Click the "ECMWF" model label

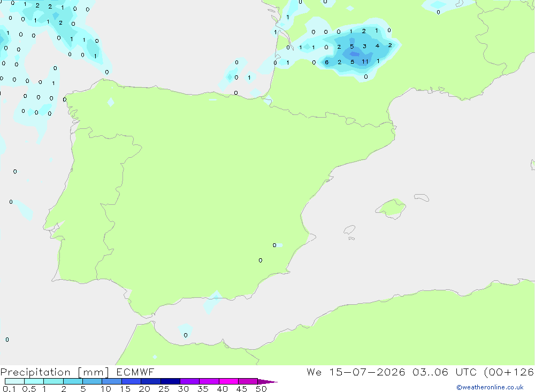[135, 372]
